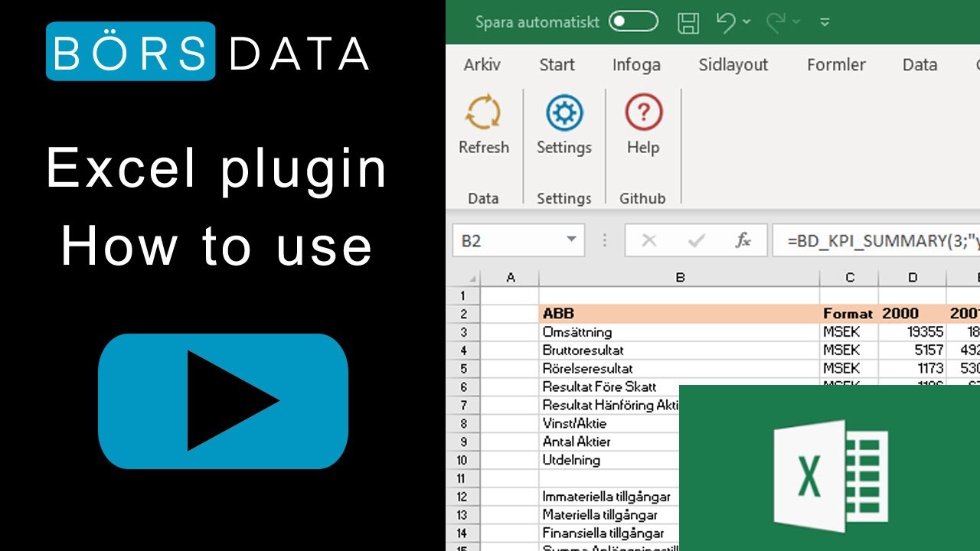Image resolution: width=980 pixels, height=551 pixels.
Task: Click the insert function fx icon
Action: [743, 241]
